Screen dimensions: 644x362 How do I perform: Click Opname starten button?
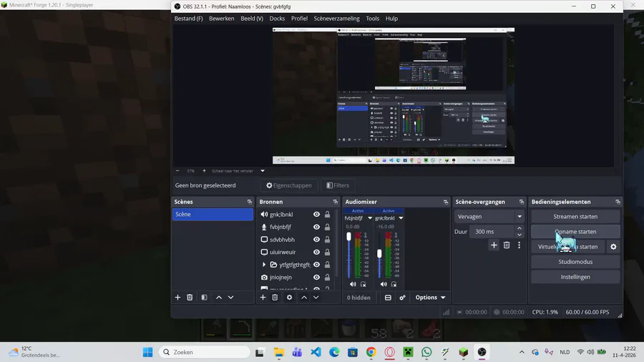click(x=575, y=232)
